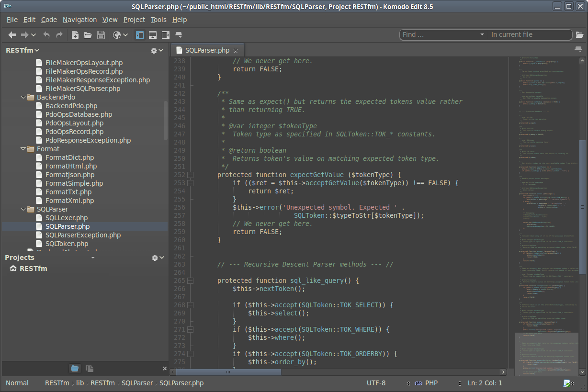
Task: Select SQLToken.php in the file tree
Action: (x=67, y=244)
